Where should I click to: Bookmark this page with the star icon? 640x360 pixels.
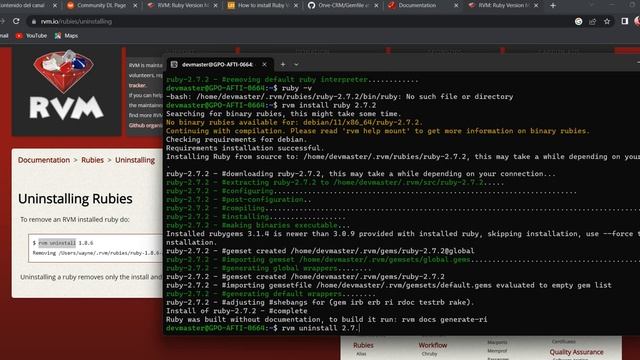(607, 21)
